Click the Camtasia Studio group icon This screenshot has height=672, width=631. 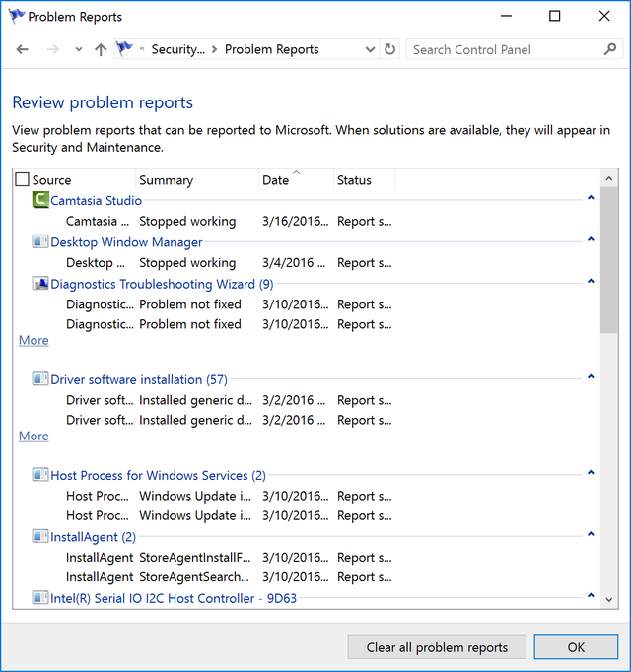click(40, 200)
